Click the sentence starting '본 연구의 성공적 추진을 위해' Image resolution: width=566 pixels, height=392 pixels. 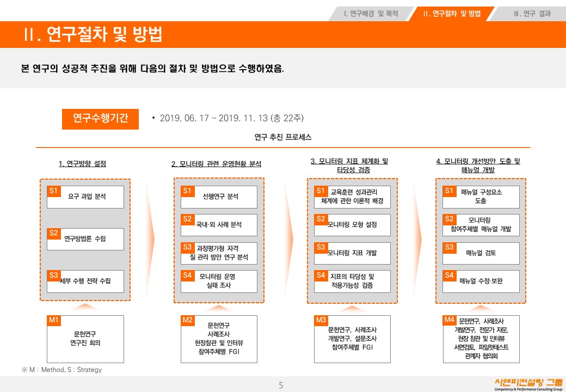152,68
